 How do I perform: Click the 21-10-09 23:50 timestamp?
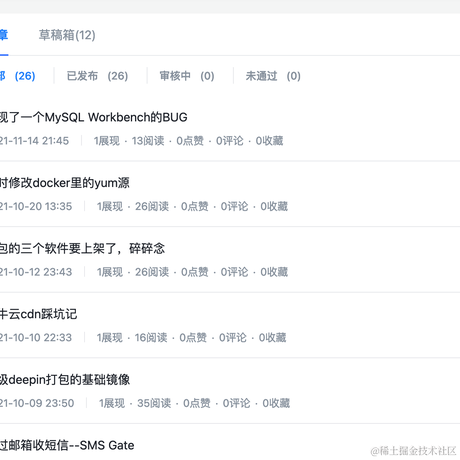37,403
